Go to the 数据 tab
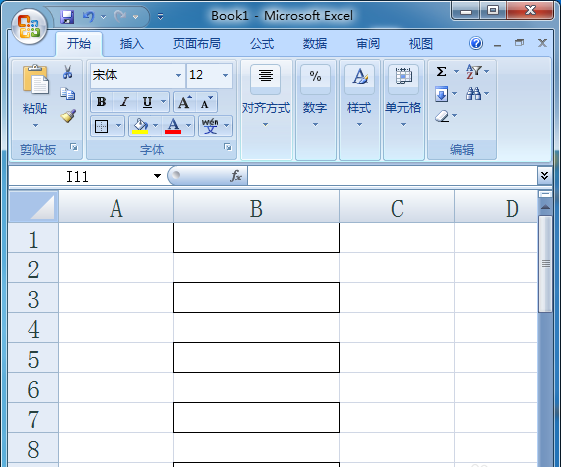Screen dimensions: 561x467 point(315,44)
